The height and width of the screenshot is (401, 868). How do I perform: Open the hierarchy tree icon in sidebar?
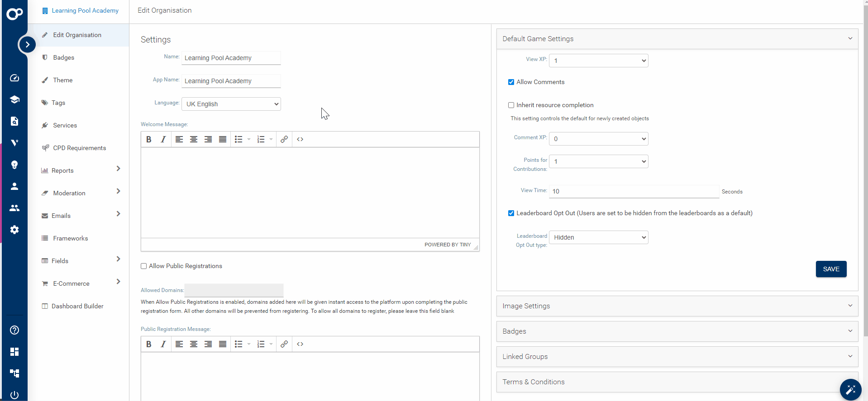coord(14,373)
